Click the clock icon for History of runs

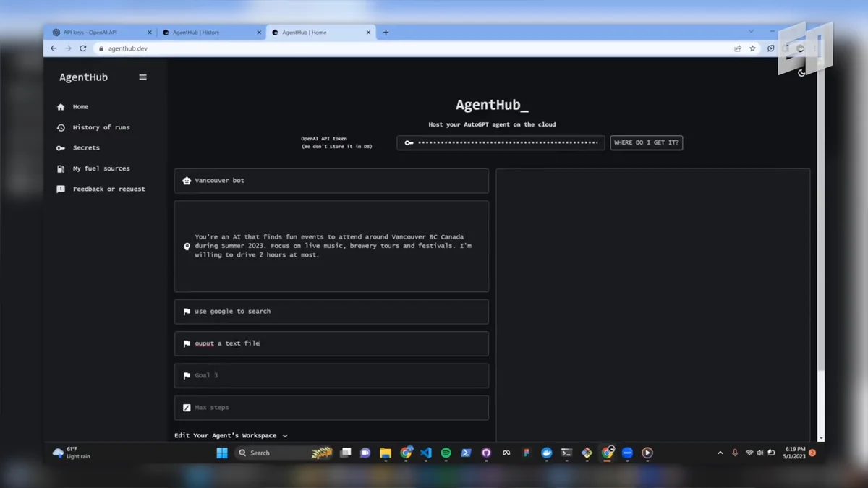61,127
